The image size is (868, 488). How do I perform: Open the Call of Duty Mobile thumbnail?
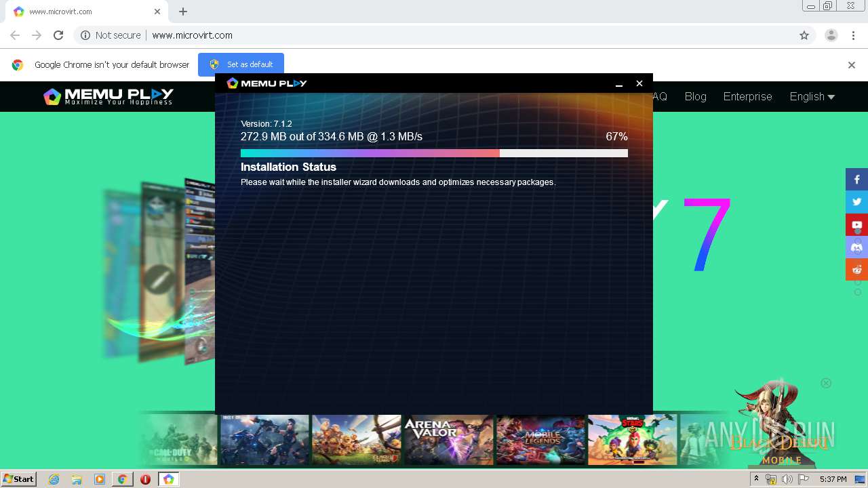178,439
